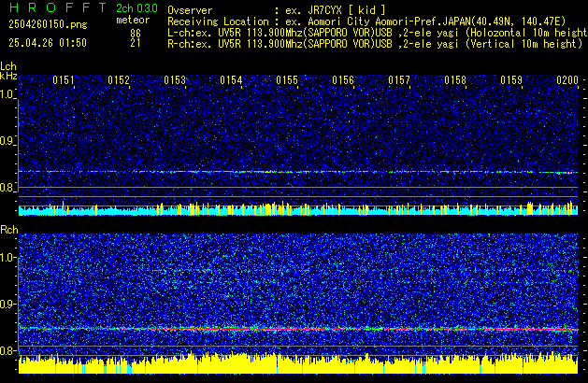This screenshot has width=588, height=383.
Task: Click the Lch channel label
Action: coord(8,66)
